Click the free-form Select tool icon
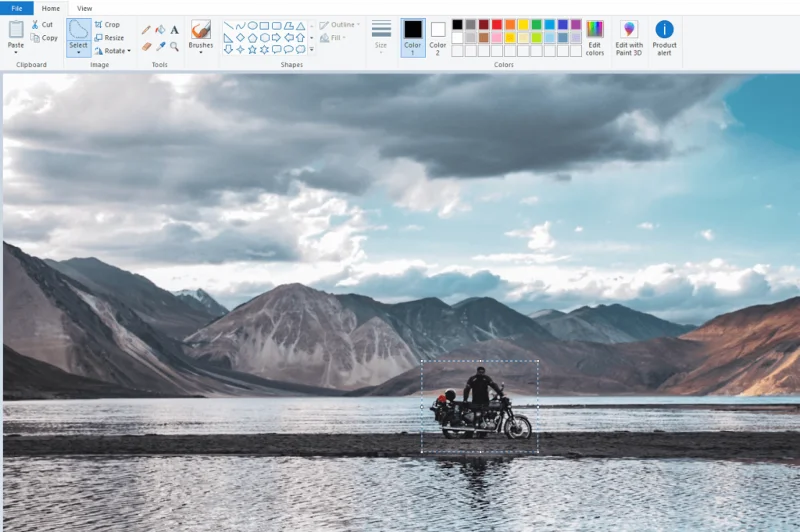 click(x=78, y=30)
